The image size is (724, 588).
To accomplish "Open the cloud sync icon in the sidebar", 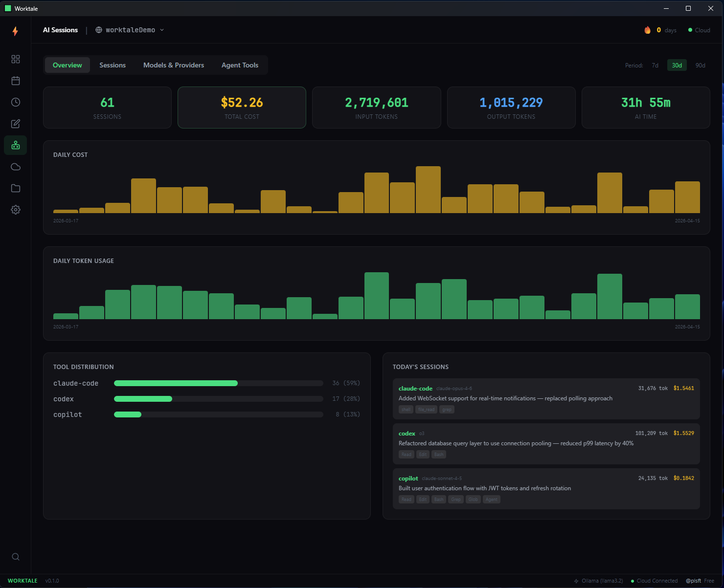I will [x=15, y=167].
